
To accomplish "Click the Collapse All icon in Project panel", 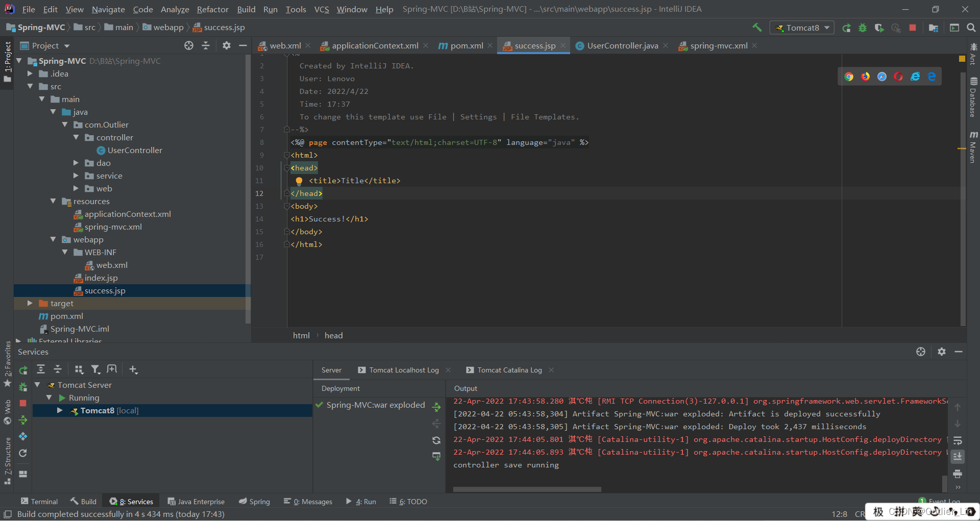I will click(206, 45).
